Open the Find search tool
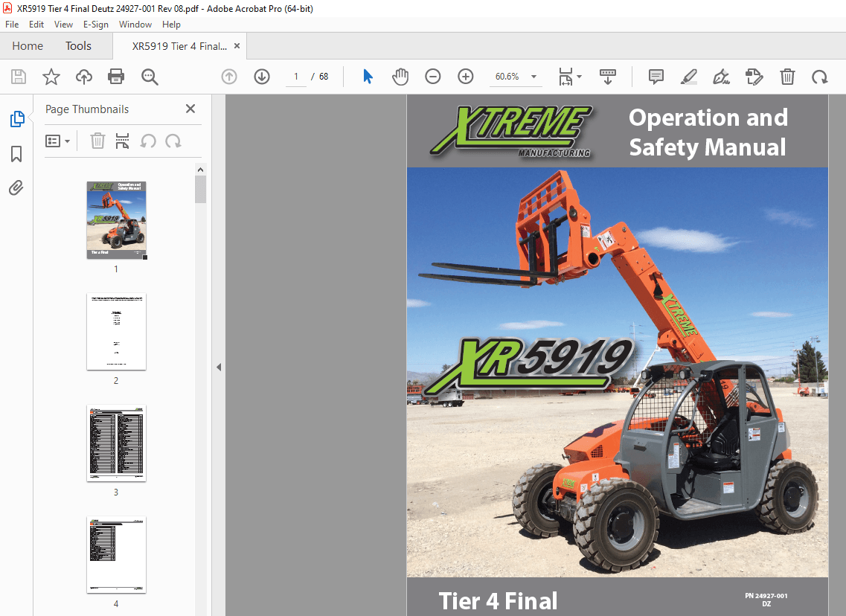846x616 pixels. 149,77
